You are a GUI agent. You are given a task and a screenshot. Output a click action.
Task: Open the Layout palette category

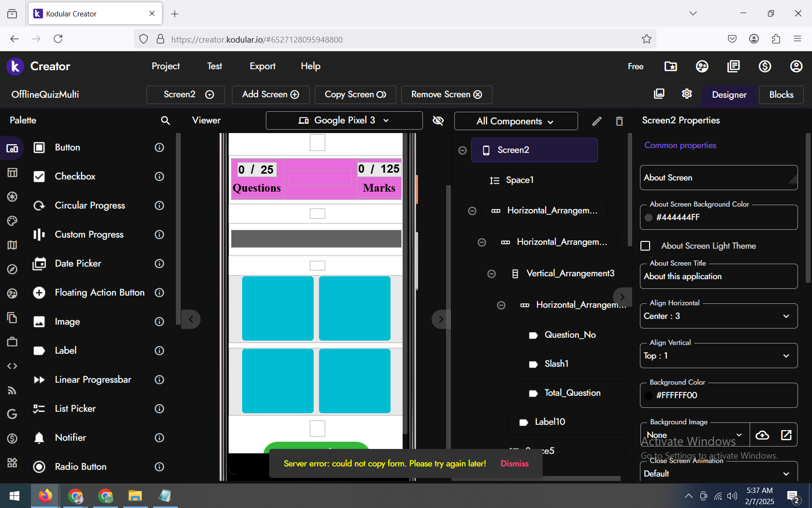[x=12, y=173]
